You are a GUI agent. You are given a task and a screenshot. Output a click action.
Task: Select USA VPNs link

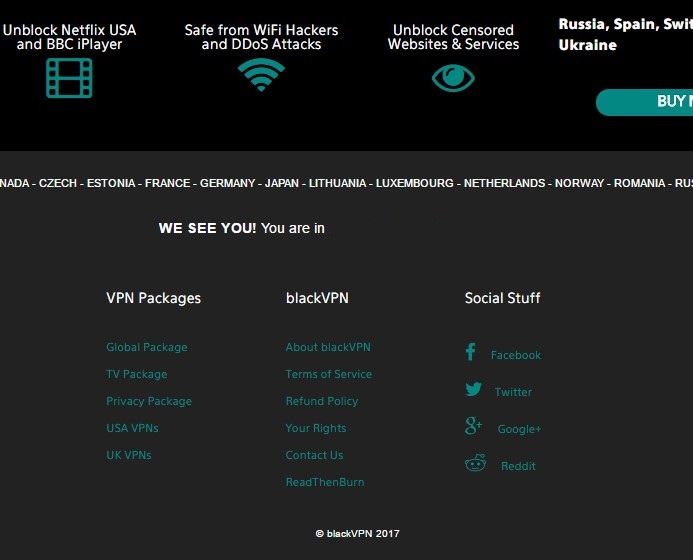coord(132,428)
